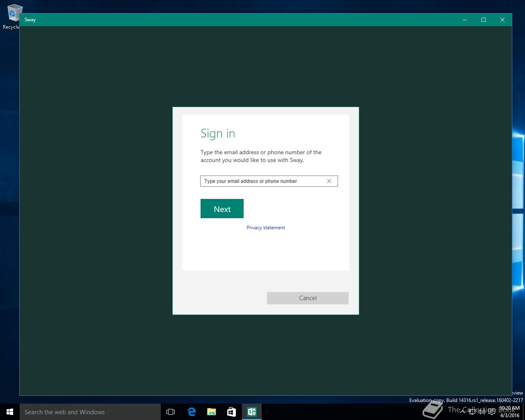Clear the email field with the X icon
The image size is (525, 420).
[329, 181]
